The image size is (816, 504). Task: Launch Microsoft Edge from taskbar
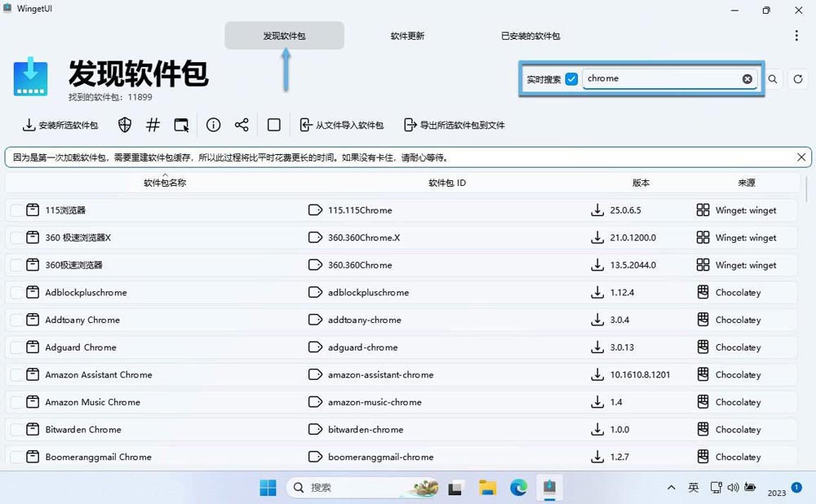[518, 488]
